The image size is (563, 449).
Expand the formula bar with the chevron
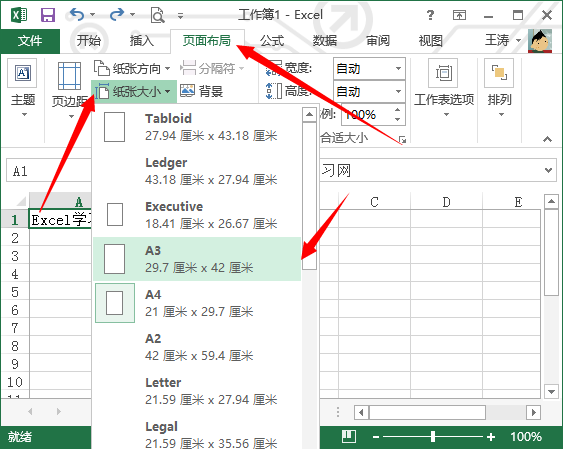[x=548, y=170]
